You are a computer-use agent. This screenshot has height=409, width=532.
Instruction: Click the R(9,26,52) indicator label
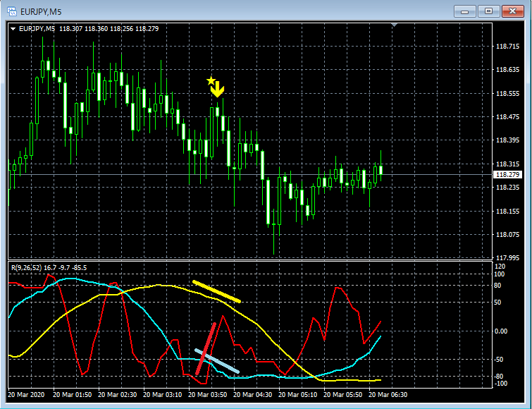point(27,268)
